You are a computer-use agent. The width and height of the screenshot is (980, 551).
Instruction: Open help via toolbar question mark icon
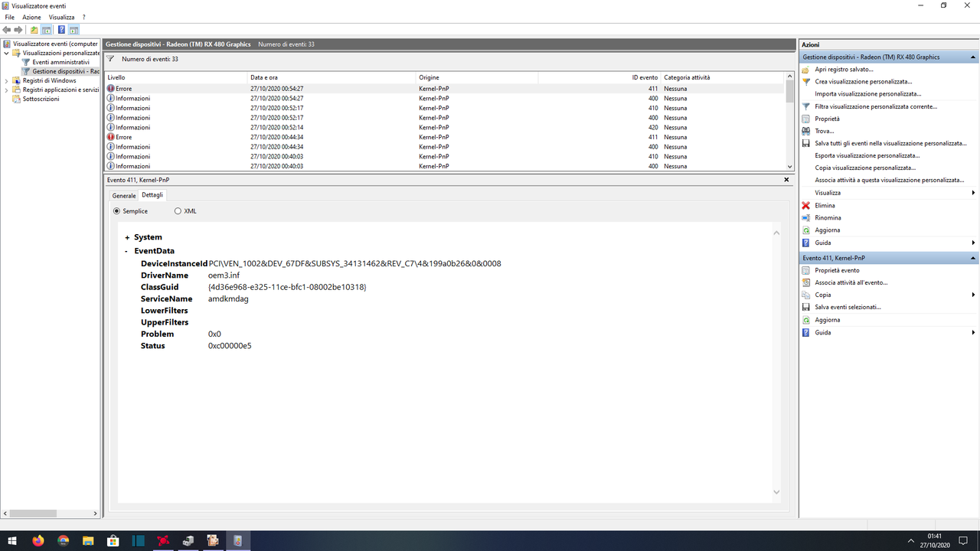61,30
